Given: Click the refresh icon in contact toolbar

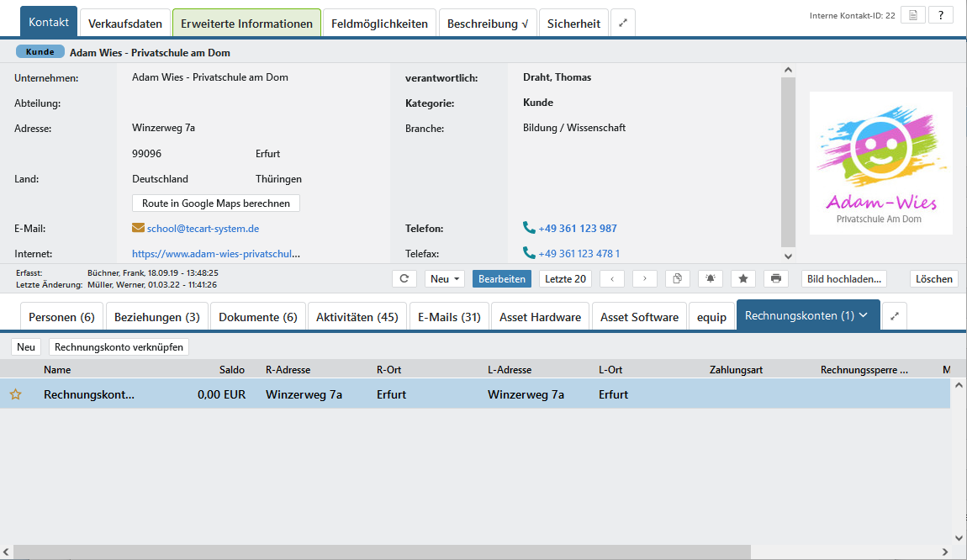Looking at the screenshot, I should coord(404,278).
